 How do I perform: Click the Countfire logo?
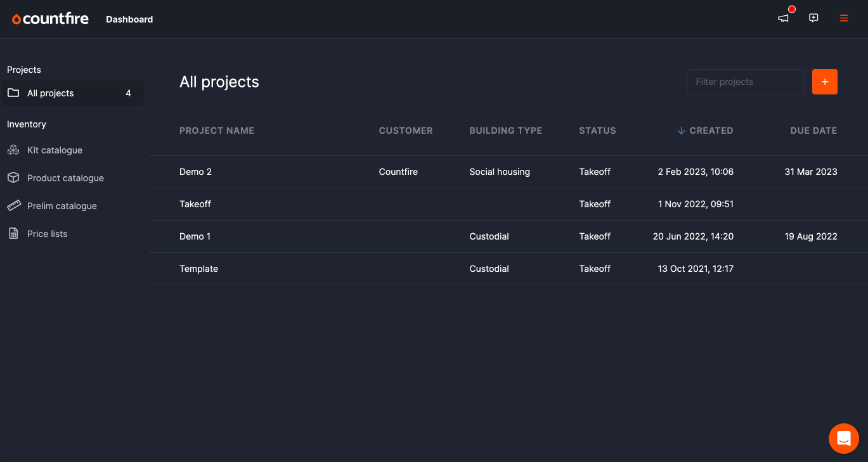coord(51,19)
